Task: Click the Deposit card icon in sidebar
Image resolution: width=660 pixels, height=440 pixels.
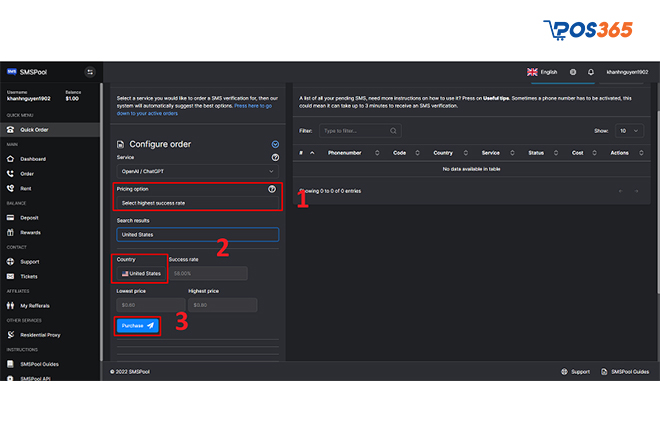Action: tap(10, 217)
